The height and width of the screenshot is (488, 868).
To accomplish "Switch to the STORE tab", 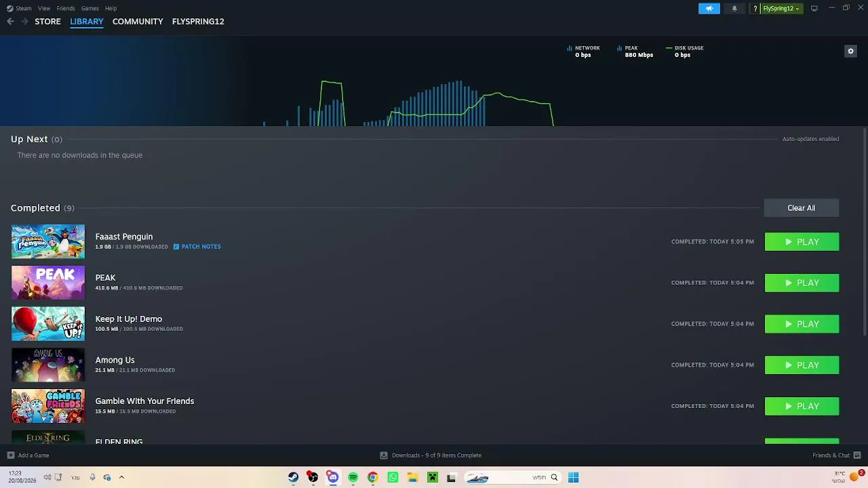I will (x=47, y=22).
